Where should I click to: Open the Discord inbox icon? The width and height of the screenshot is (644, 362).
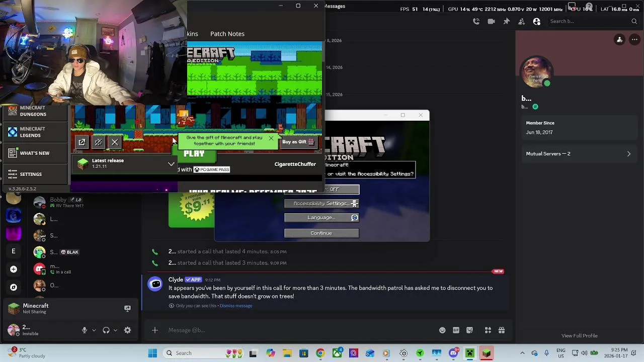(572, 7)
